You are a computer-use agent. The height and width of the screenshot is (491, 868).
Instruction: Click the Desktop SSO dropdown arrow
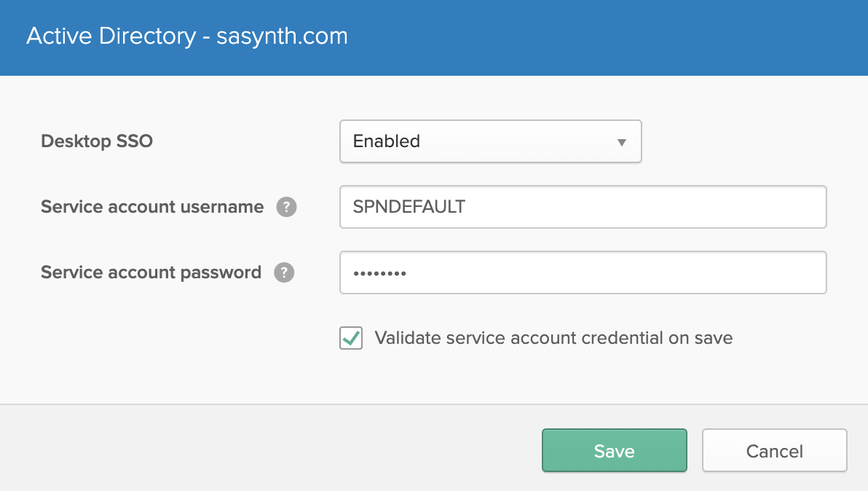point(622,142)
